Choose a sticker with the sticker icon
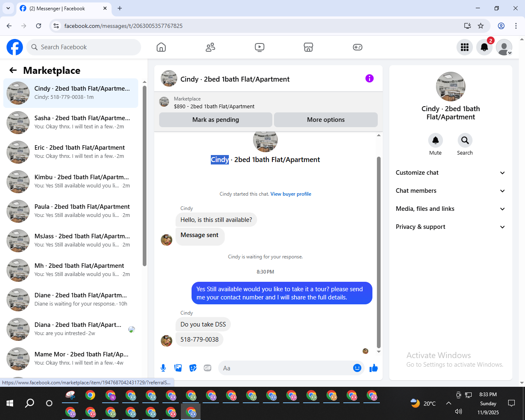 [193, 368]
